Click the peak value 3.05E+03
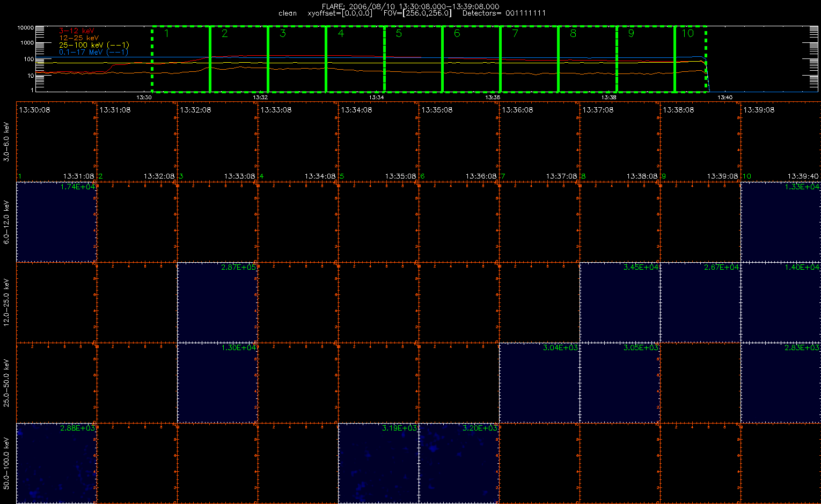821x504 pixels. pos(641,347)
